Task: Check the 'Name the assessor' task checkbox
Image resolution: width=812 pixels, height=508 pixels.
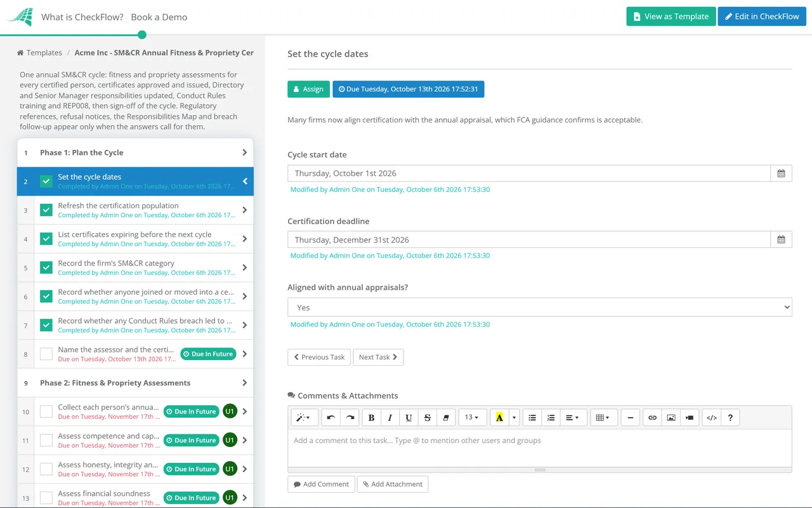Action: coord(46,354)
